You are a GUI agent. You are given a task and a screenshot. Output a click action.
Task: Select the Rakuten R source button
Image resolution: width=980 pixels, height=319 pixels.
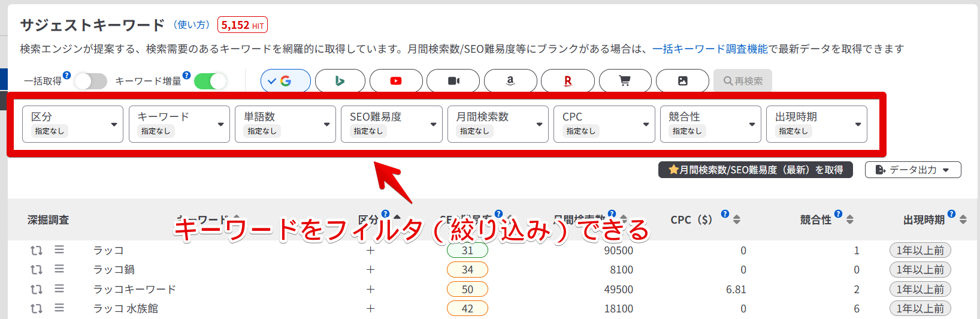(x=567, y=81)
